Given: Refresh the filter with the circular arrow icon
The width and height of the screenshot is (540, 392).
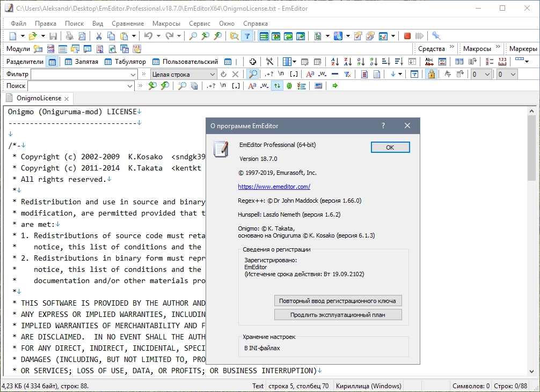Looking at the screenshot, I should [223, 74].
